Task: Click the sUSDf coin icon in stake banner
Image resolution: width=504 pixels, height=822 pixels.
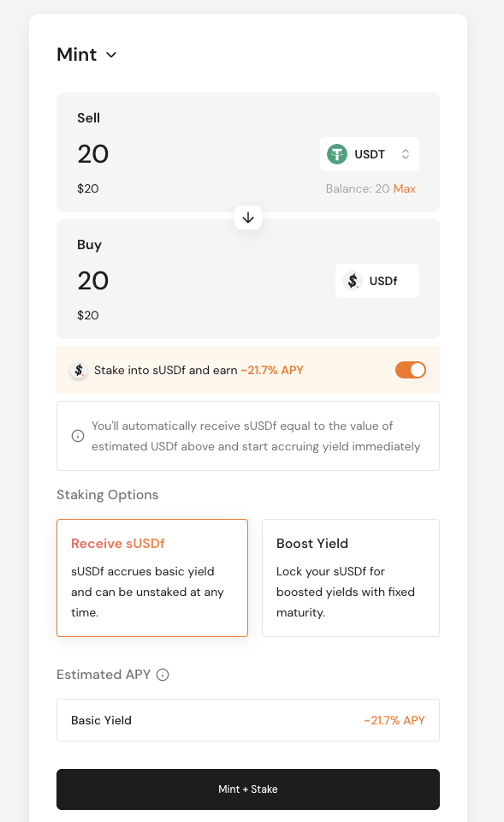Action: [x=79, y=370]
